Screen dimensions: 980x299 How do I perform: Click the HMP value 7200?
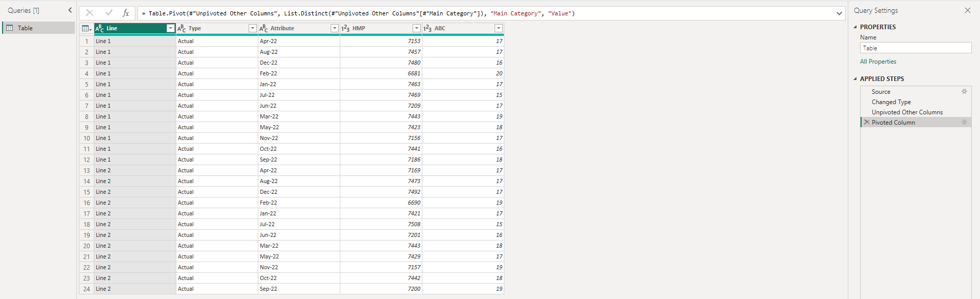pyautogui.click(x=381, y=289)
